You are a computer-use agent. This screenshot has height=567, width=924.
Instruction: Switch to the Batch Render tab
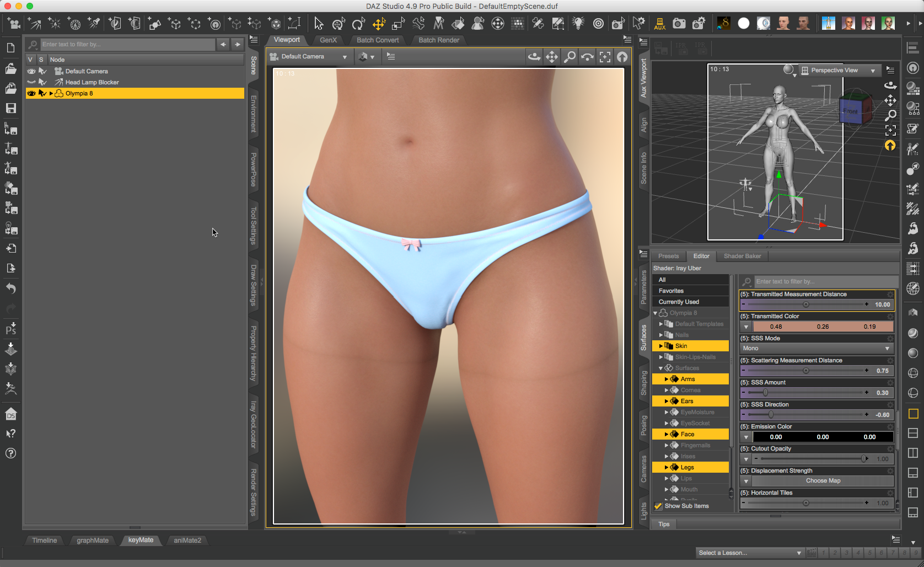click(x=438, y=40)
